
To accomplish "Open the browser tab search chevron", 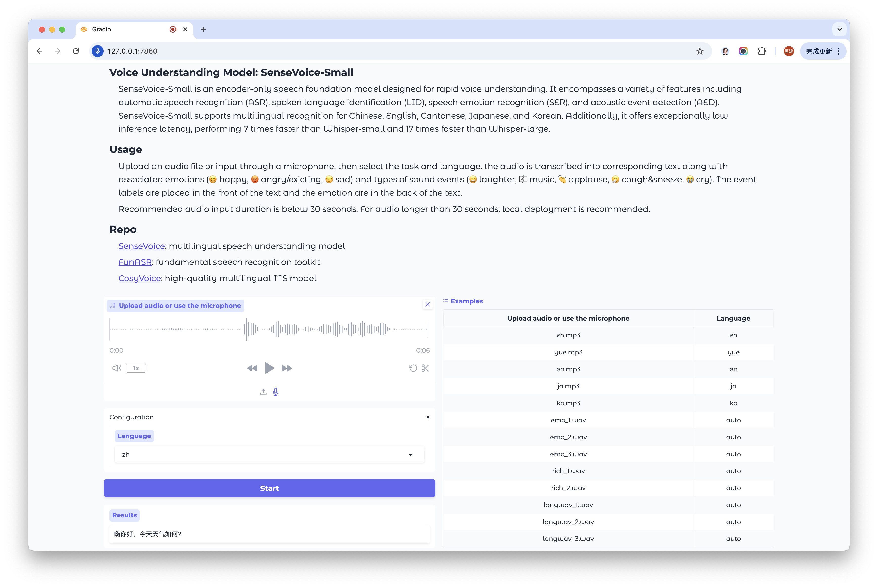I will point(839,29).
